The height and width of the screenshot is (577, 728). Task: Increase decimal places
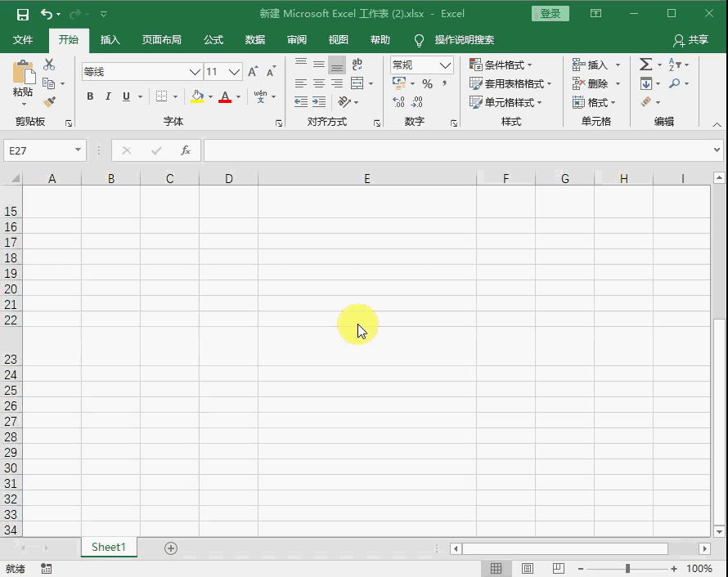click(x=398, y=101)
